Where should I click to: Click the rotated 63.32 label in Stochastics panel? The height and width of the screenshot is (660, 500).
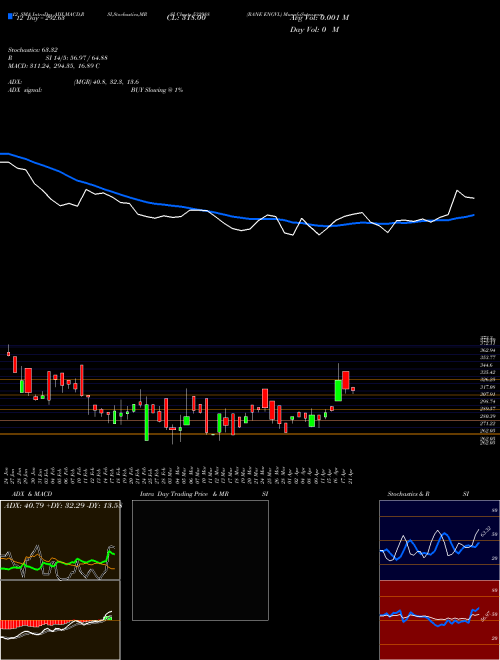(486, 530)
